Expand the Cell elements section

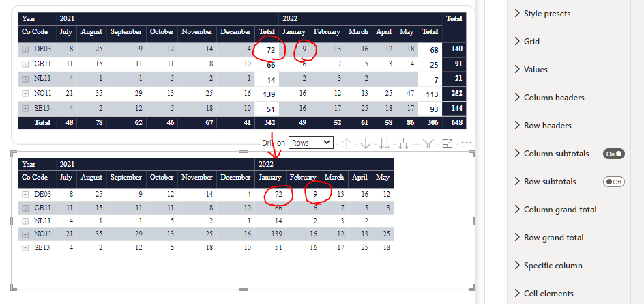(x=568, y=293)
